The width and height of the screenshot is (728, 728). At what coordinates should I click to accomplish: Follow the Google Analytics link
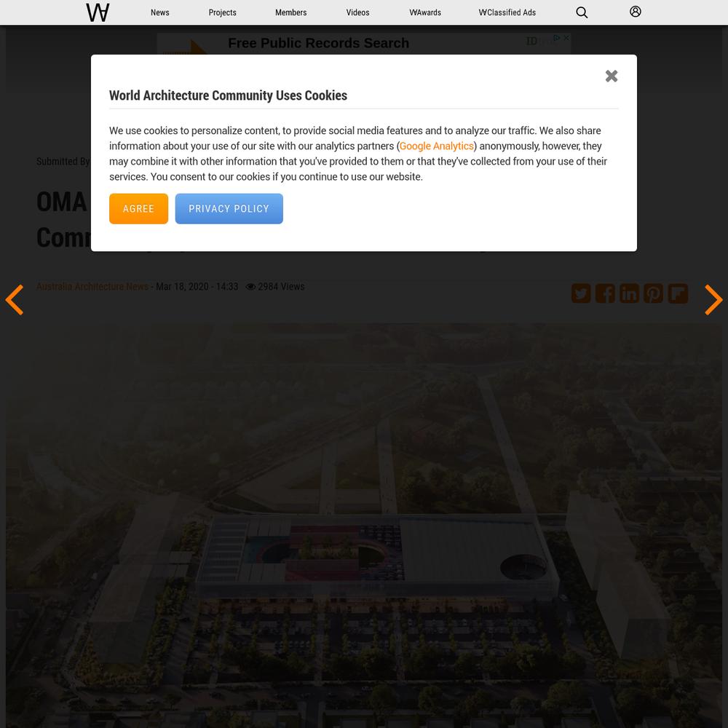click(x=436, y=146)
